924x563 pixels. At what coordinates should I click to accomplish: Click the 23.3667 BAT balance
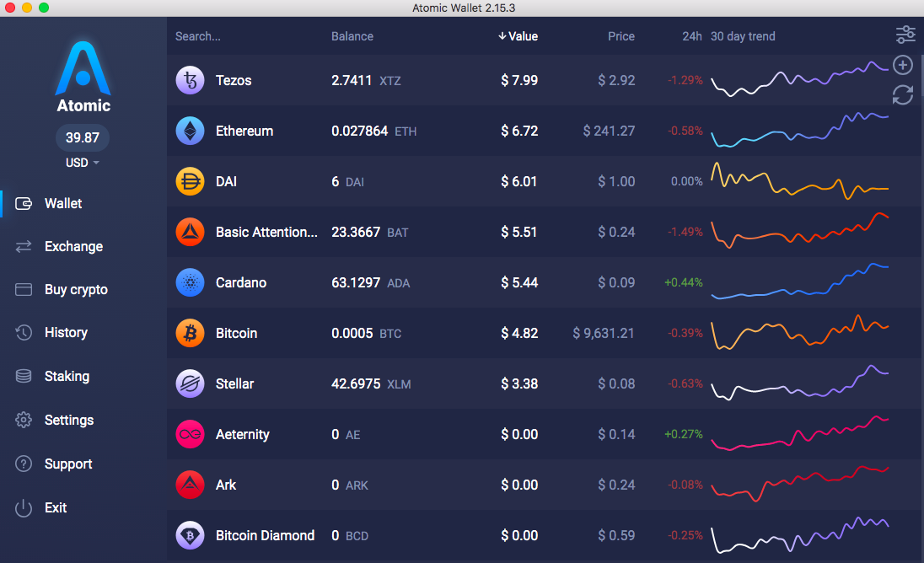[x=369, y=233]
